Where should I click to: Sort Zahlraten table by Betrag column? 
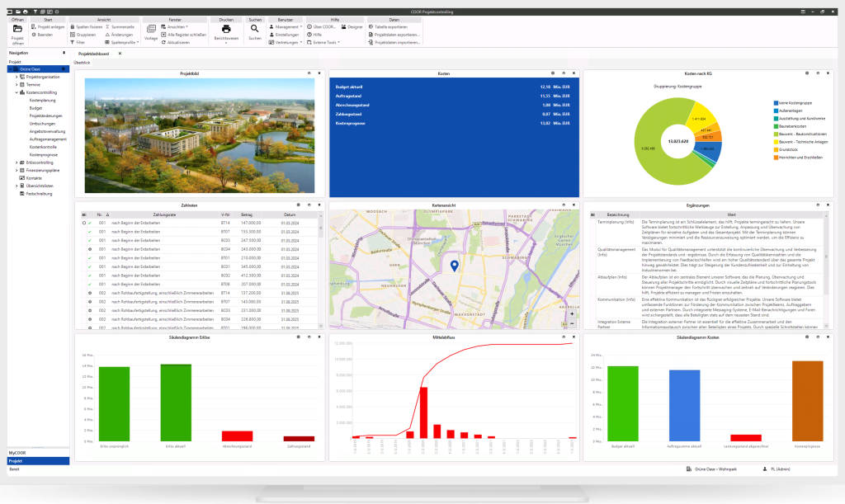(x=247, y=214)
